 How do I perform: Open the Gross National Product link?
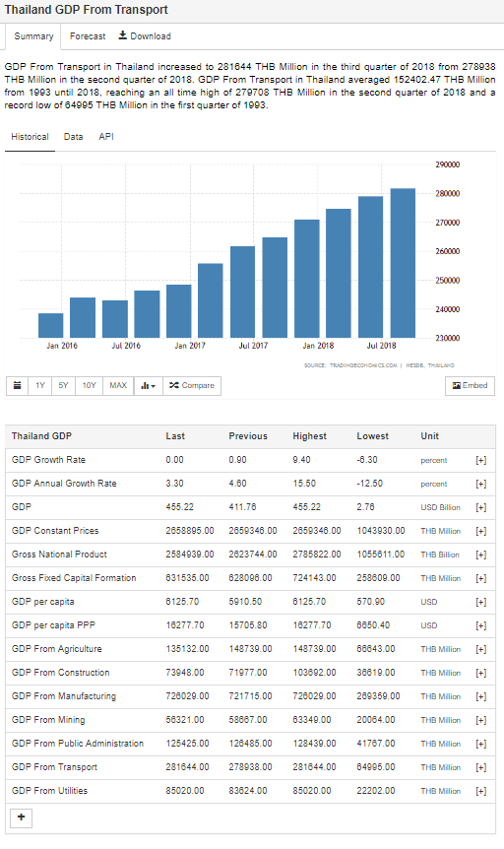pos(59,555)
